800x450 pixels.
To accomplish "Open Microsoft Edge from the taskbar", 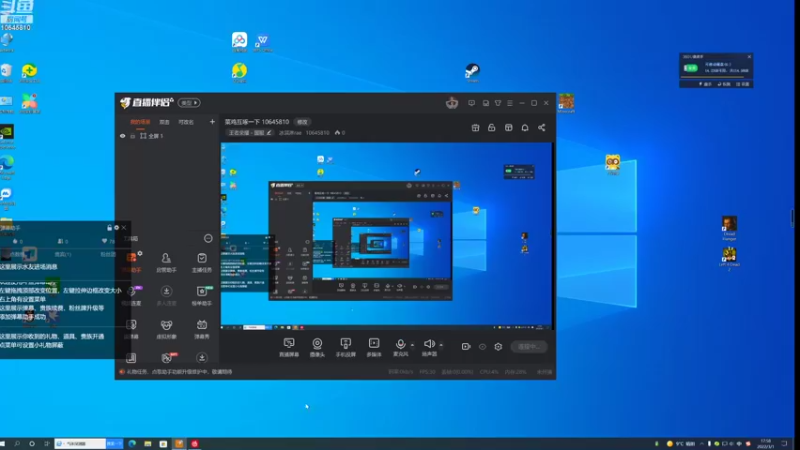I will (132, 444).
